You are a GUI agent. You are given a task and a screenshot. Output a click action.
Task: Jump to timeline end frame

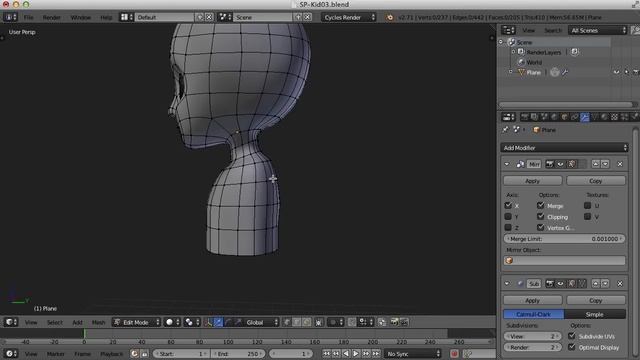(376, 353)
